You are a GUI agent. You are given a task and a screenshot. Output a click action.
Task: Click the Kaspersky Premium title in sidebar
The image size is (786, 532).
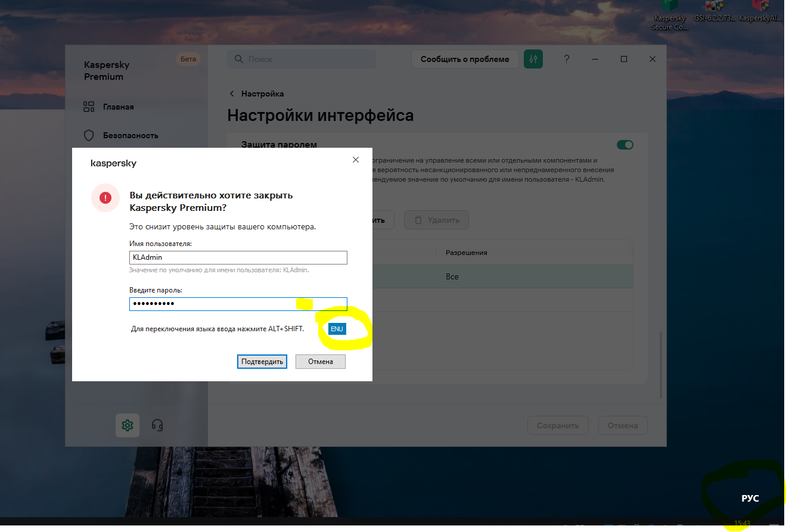107,70
